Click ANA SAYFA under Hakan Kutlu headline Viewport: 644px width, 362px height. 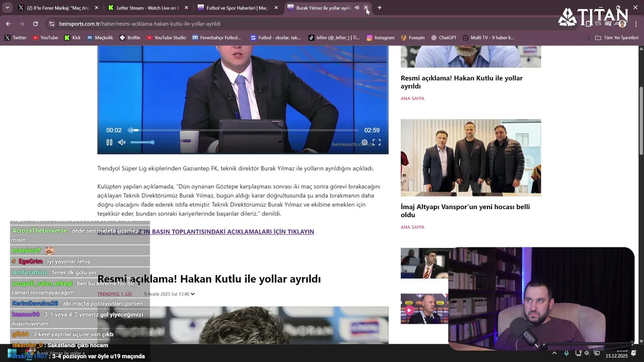click(412, 99)
